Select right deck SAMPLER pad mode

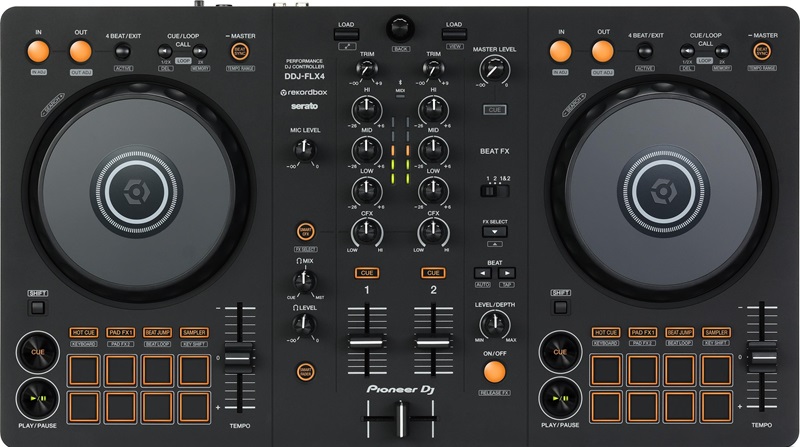[717, 332]
